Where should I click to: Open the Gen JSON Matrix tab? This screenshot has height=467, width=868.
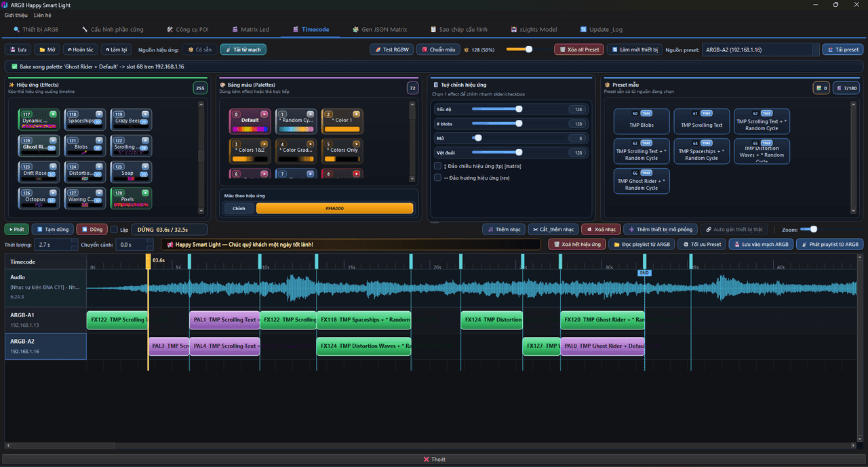coord(380,30)
